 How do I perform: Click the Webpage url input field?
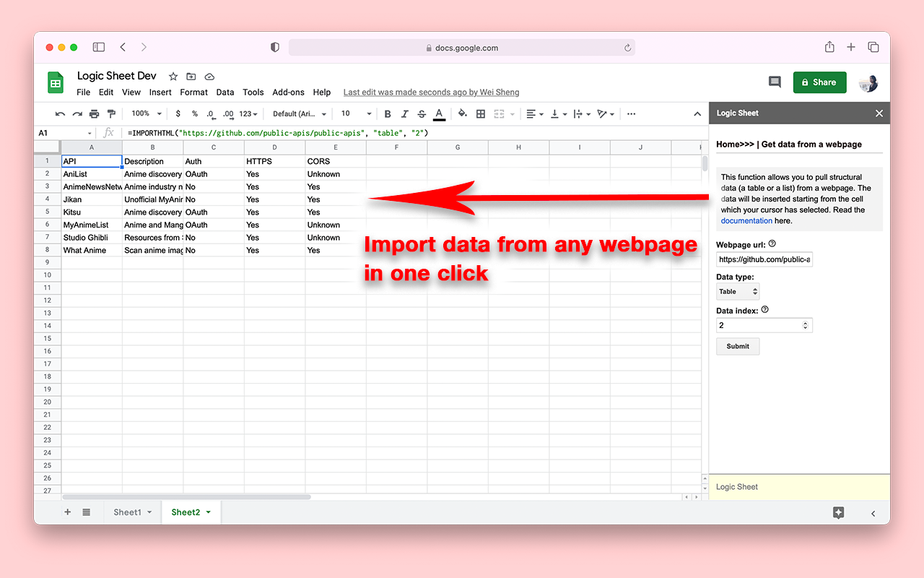764,259
